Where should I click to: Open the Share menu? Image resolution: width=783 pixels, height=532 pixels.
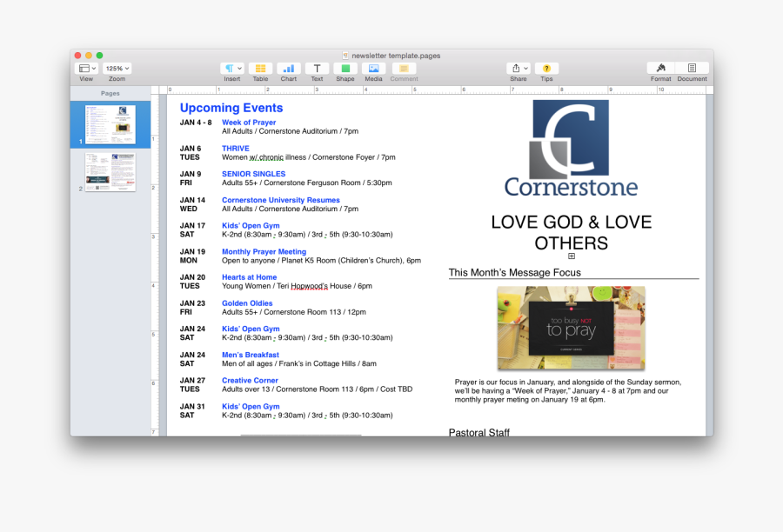[519, 69]
